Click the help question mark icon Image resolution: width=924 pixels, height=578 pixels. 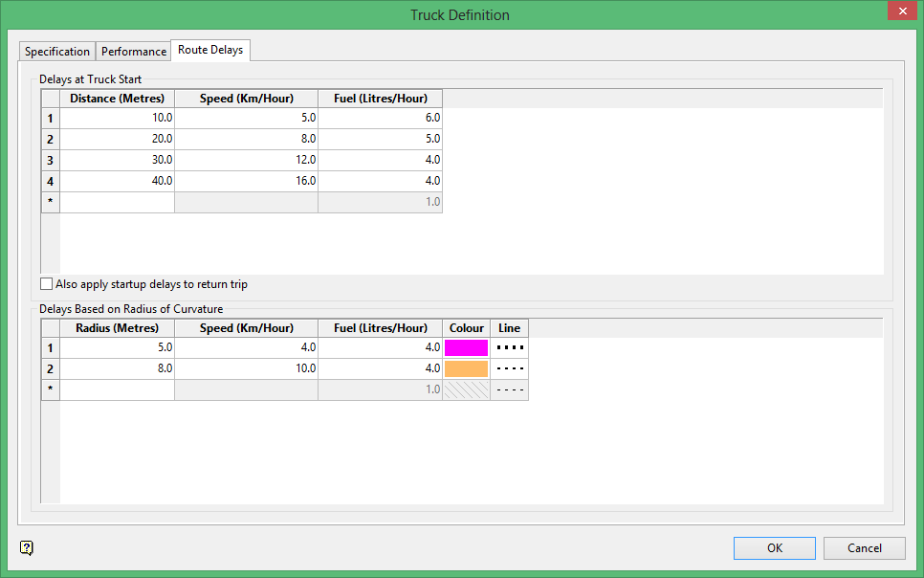(x=27, y=548)
